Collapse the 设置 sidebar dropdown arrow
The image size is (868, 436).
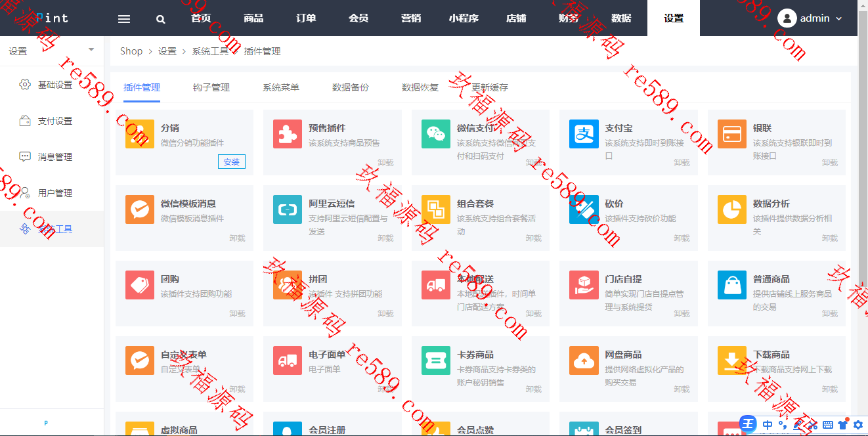(91, 50)
